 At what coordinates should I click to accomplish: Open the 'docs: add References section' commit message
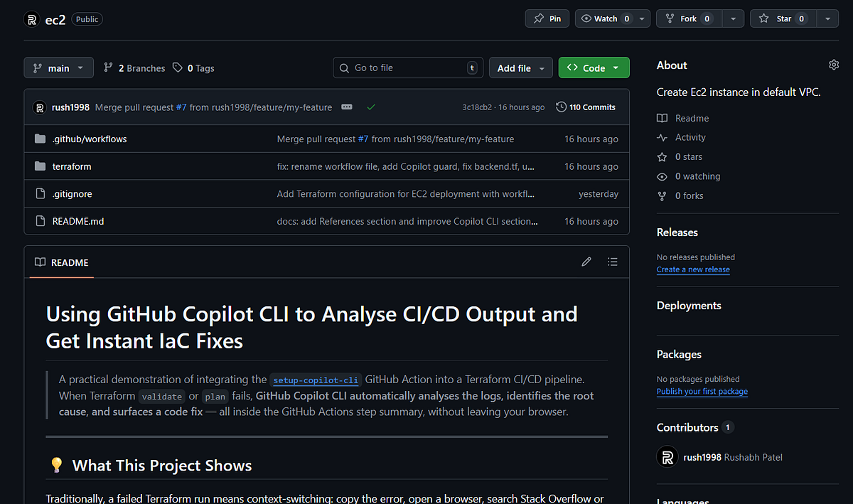click(407, 221)
